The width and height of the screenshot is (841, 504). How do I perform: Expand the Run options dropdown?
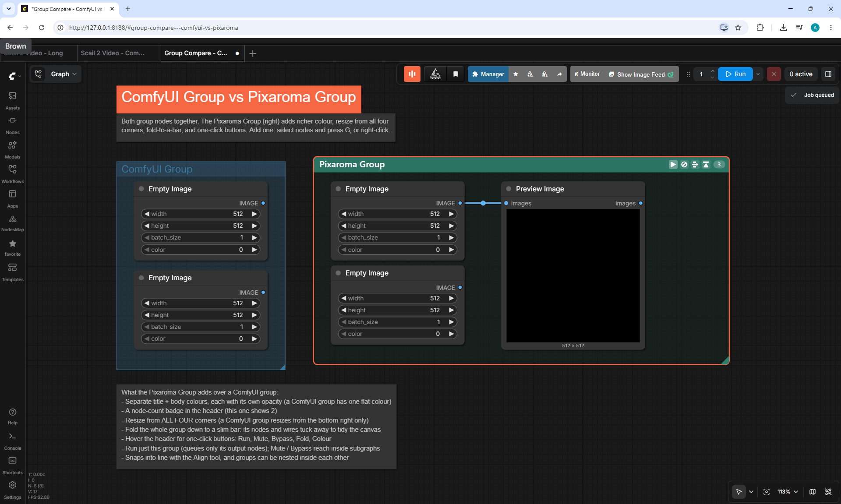(x=758, y=74)
